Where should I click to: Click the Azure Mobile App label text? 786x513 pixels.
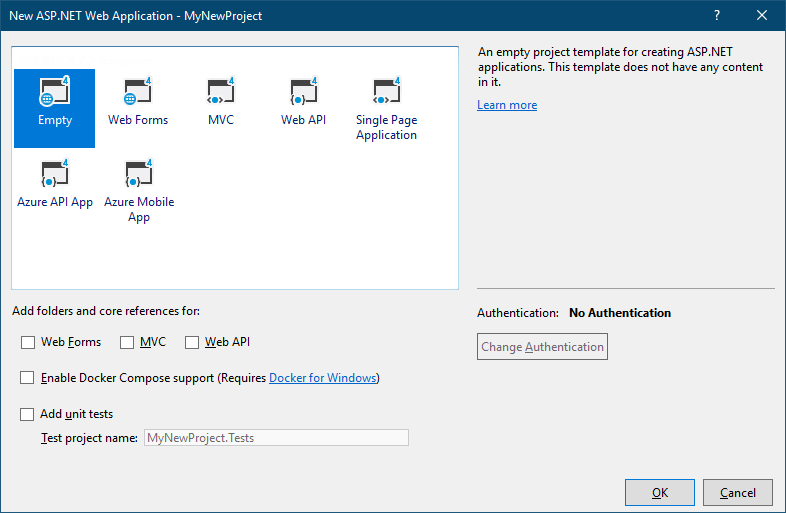(139, 209)
